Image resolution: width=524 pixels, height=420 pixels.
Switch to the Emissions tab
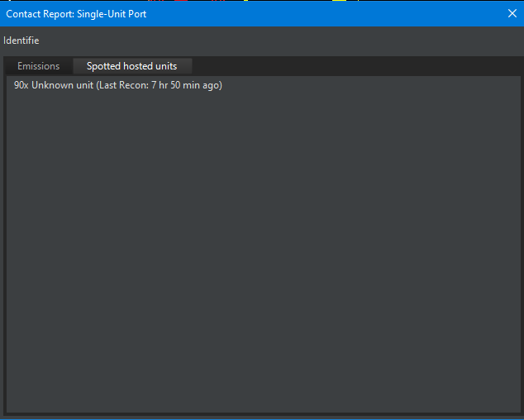pos(39,66)
